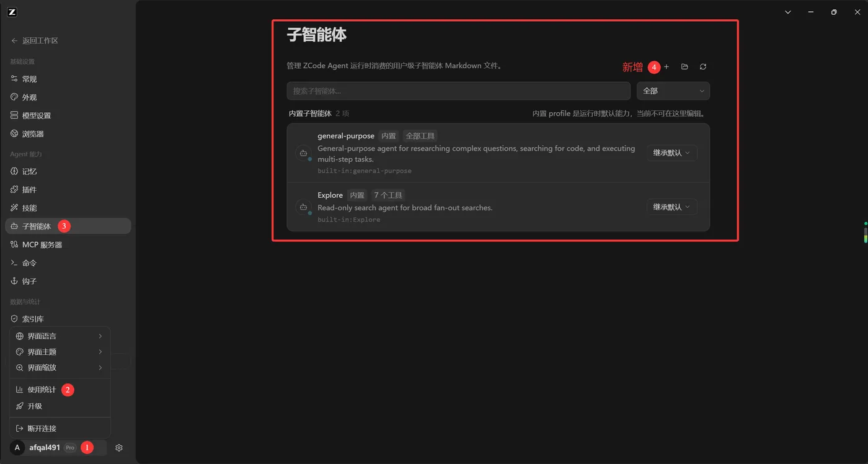The image size is (868, 464).
Task: Open the afqal491 account menu
Action: [x=58, y=448]
